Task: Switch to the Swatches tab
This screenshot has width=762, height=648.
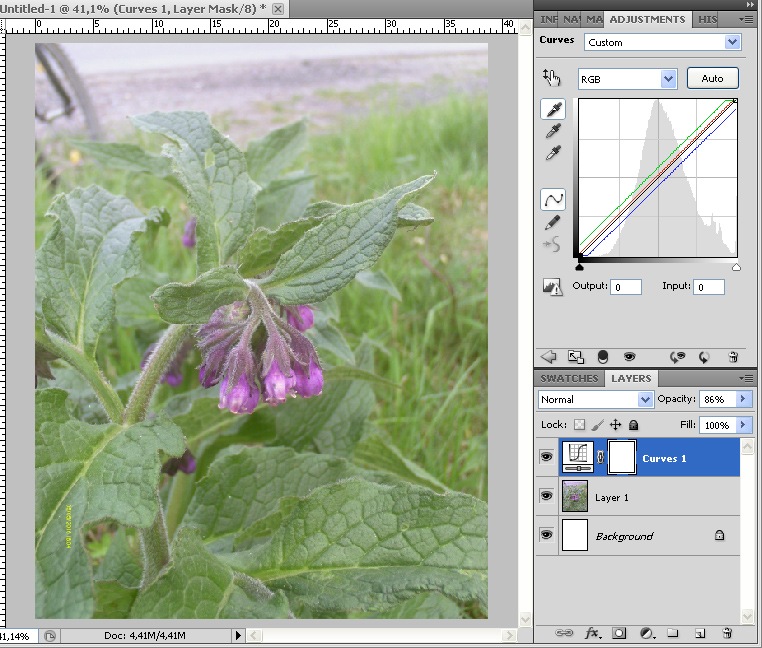Action: click(569, 378)
